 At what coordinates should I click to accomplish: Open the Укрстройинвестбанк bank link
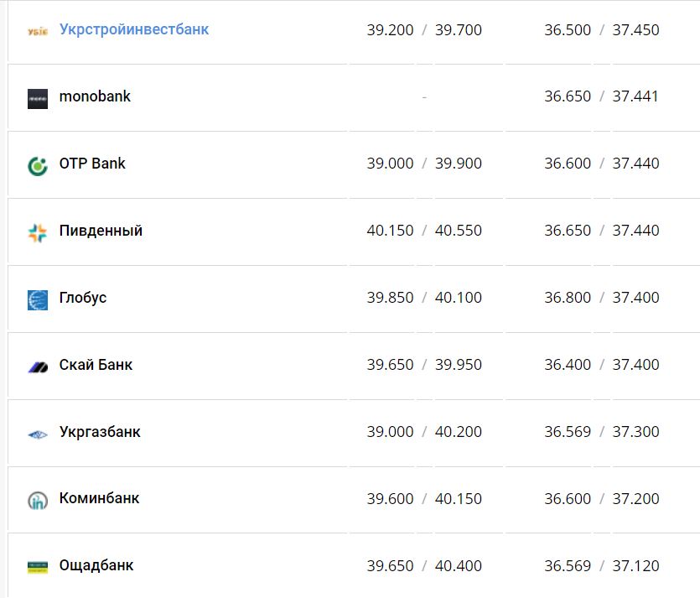pos(134,29)
